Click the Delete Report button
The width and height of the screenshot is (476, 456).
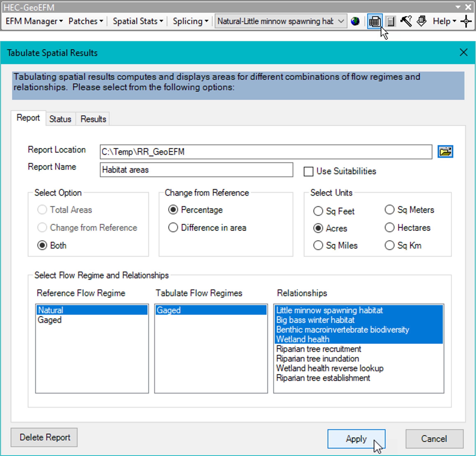coord(44,437)
